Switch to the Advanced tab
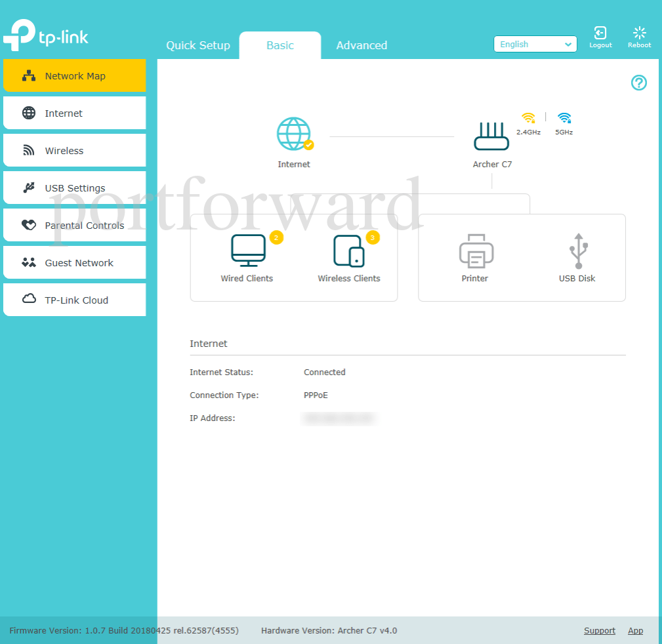The image size is (662, 644). [362, 45]
